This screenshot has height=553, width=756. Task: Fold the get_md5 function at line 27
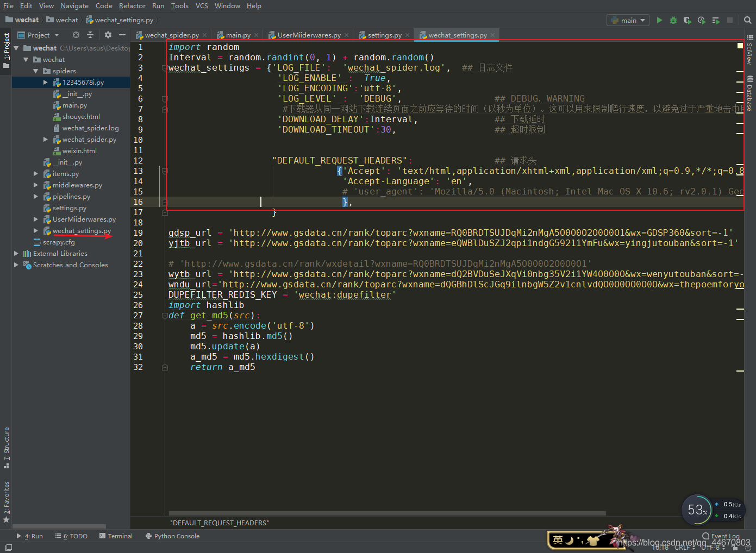[x=165, y=316]
